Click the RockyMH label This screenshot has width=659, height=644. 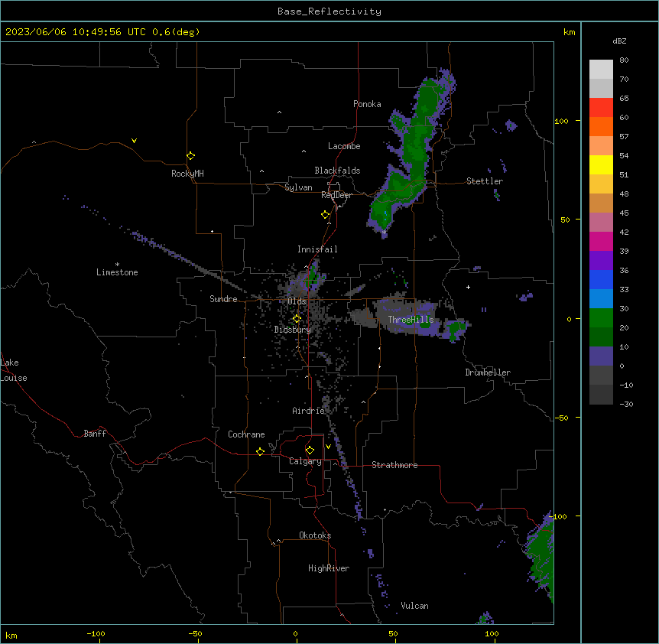pos(187,174)
